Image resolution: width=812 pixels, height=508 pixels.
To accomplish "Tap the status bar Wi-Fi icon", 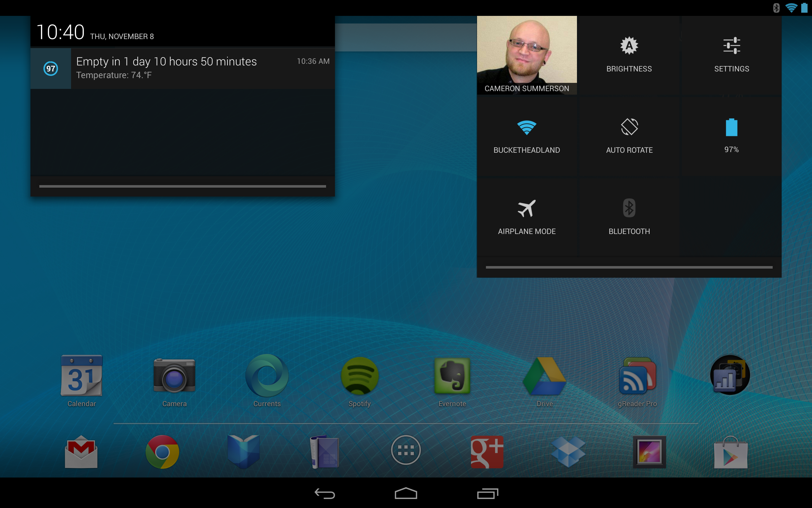I will [x=791, y=8].
